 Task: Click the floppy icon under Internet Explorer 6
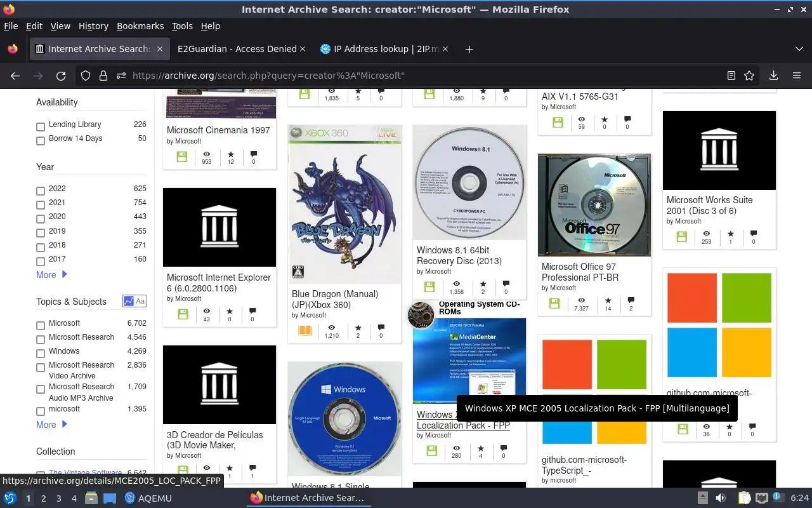point(183,314)
